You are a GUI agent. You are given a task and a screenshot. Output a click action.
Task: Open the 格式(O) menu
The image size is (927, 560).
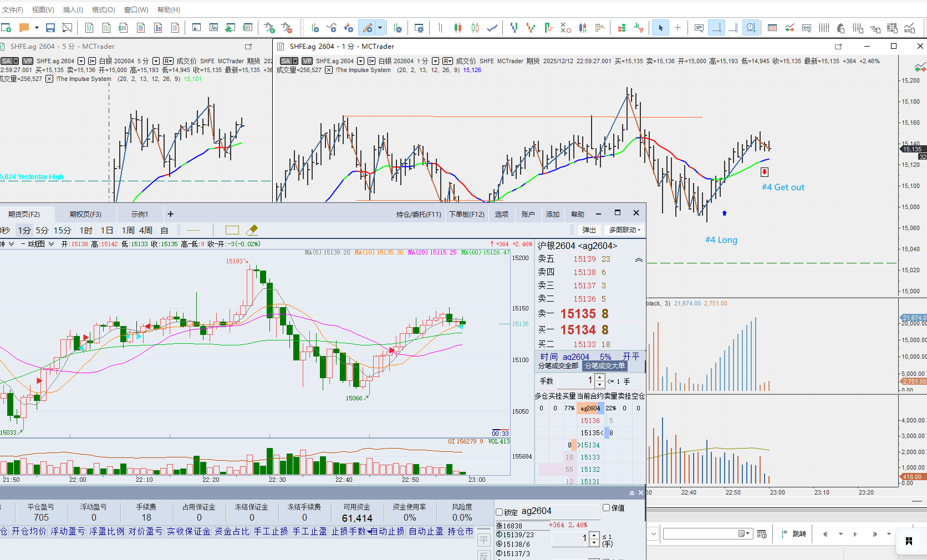(103, 9)
